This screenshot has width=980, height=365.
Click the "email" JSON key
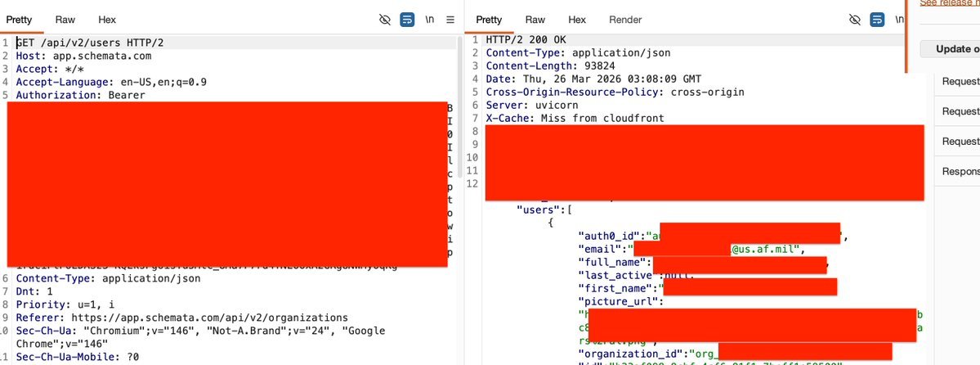click(x=600, y=249)
